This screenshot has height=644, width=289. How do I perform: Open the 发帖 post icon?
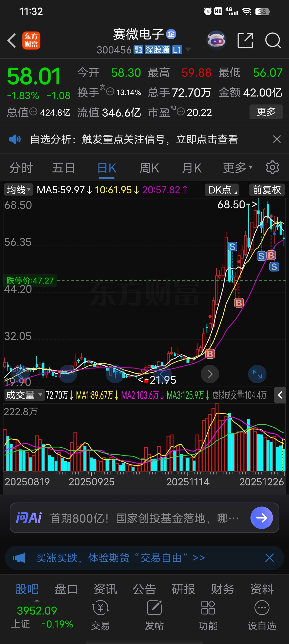coord(154,615)
